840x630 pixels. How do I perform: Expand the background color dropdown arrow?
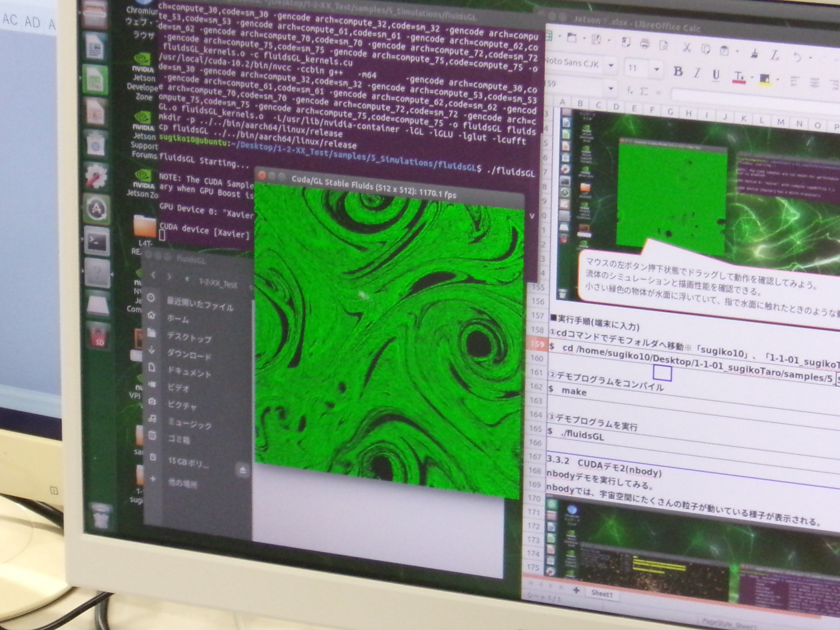coord(777,80)
